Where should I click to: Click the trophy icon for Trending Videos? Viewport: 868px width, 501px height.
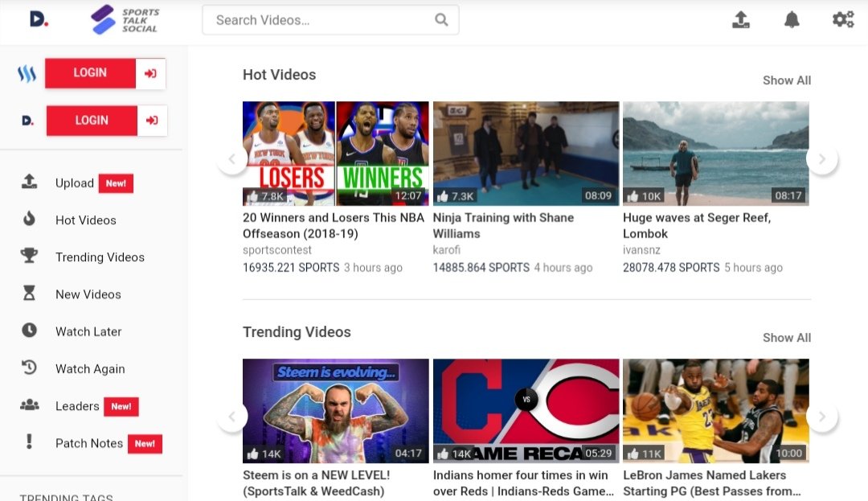pyautogui.click(x=30, y=256)
